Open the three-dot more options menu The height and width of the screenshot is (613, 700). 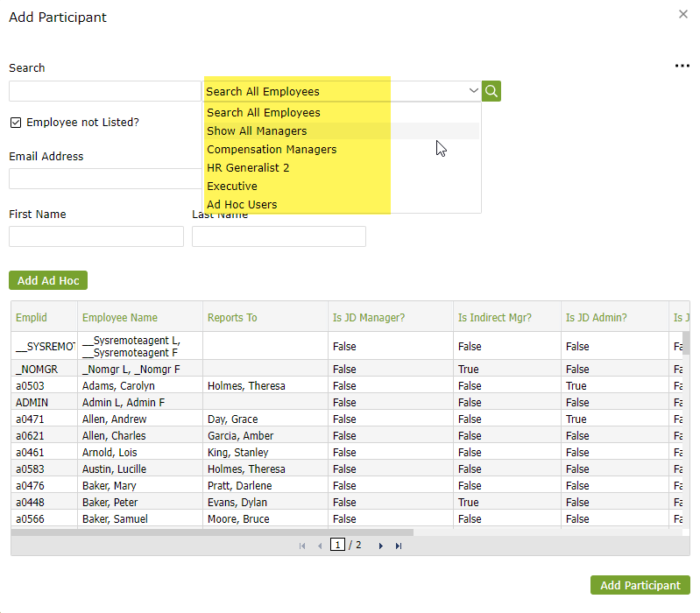pyautogui.click(x=682, y=67)
